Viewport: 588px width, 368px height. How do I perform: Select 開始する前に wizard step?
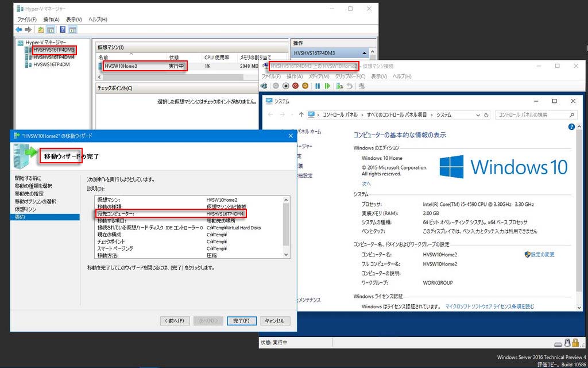(28, 178)
